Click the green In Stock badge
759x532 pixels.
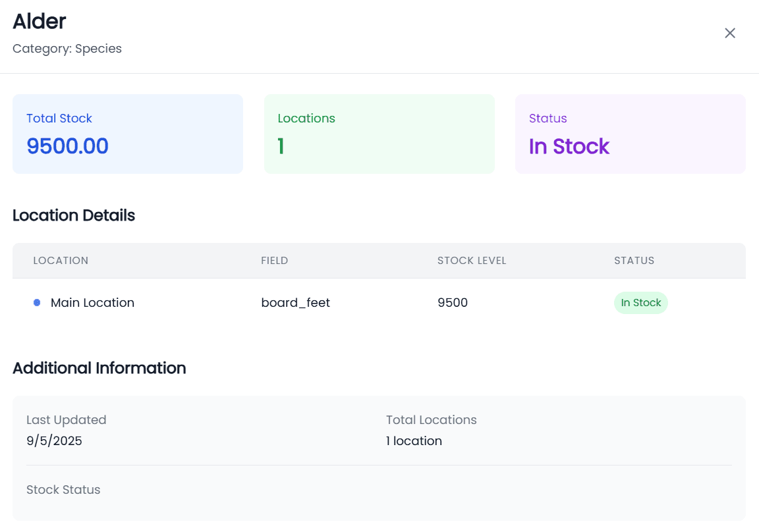640,302
